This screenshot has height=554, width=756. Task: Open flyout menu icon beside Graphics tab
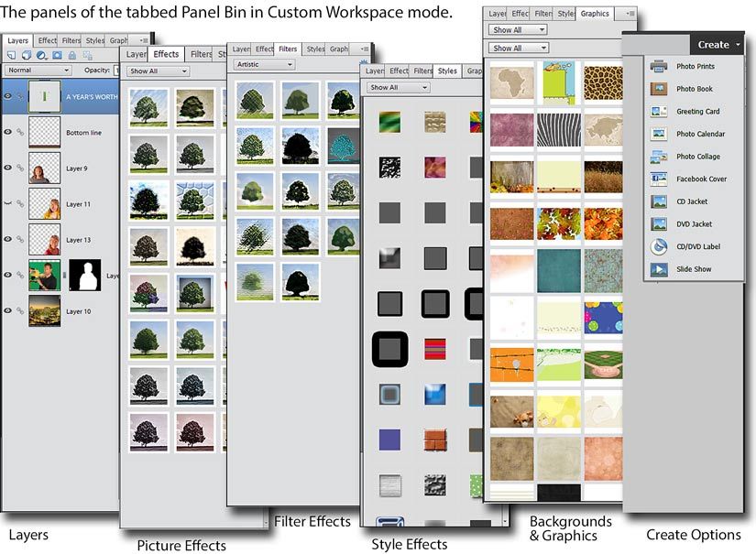click(630, 14)
